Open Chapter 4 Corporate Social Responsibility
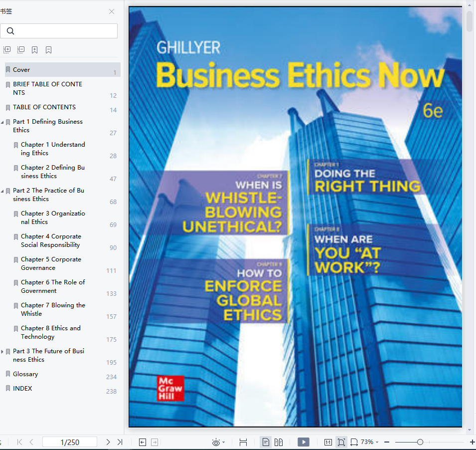The image size is (476, 450). [x=51, y=240]
